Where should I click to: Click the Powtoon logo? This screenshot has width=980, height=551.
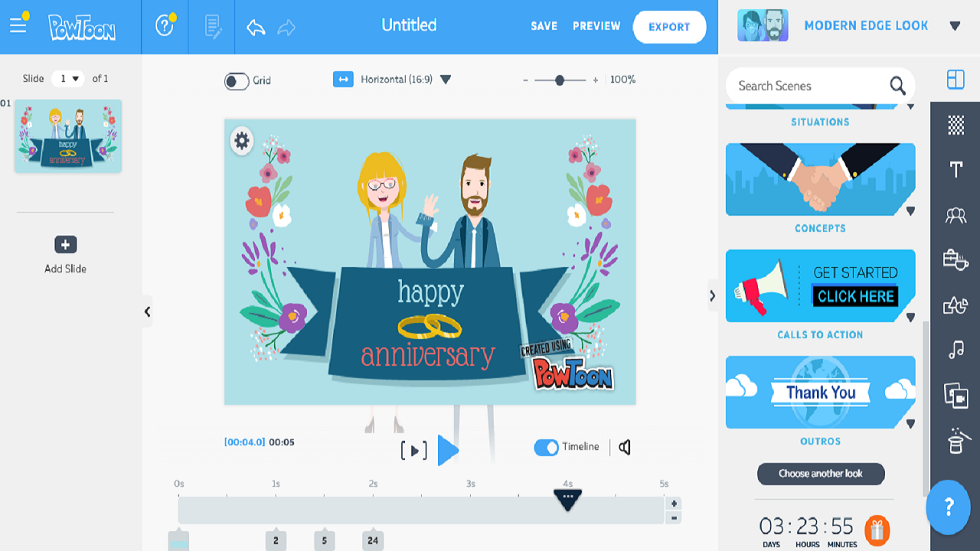tap(82, 27)
